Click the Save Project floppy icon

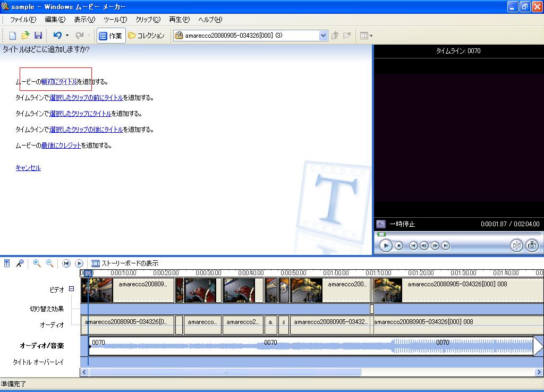(38, 36)
